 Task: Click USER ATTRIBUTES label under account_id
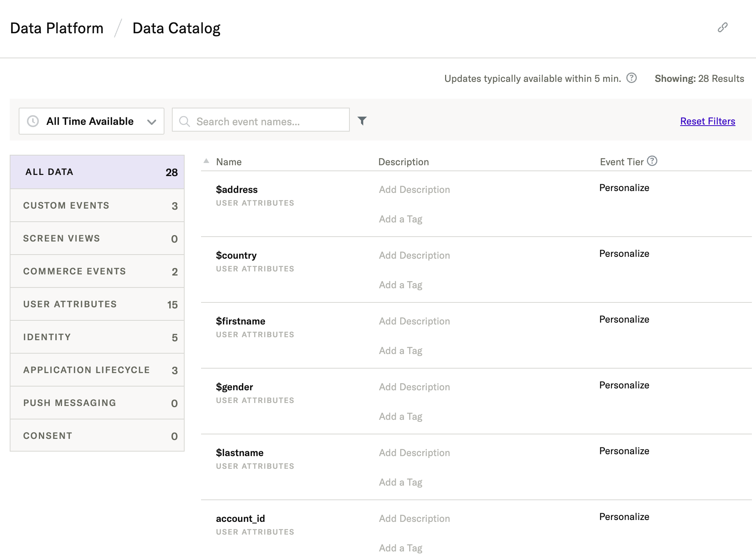point(255,532)
